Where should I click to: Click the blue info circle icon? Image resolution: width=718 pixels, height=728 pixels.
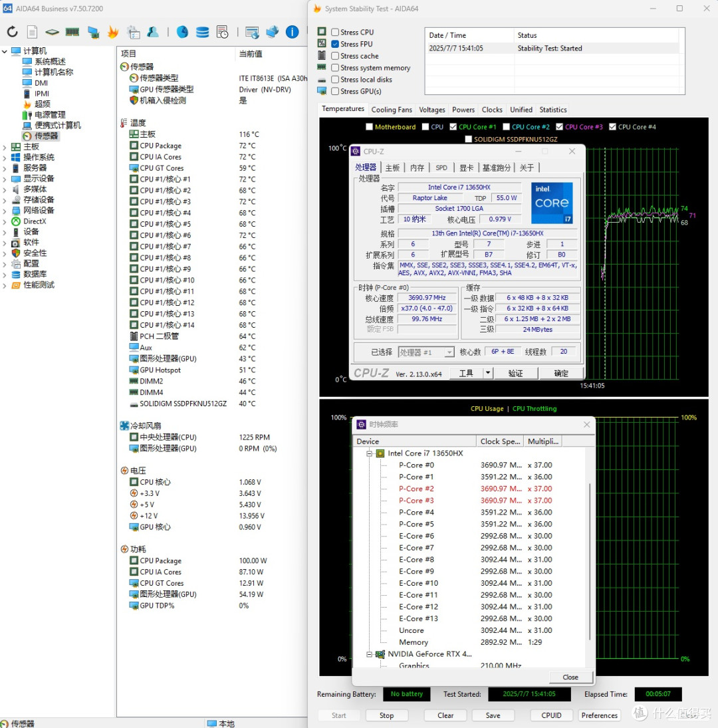pos(292,32)
